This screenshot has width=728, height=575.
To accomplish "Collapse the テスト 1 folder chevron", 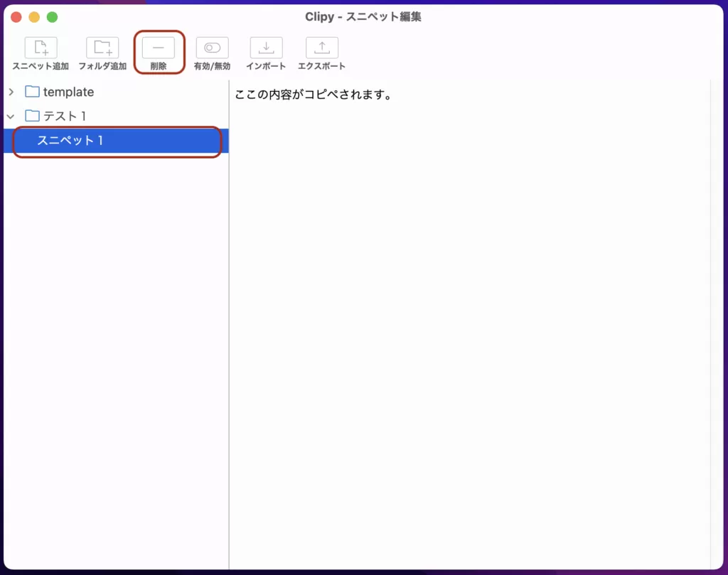I will tap(11, 116).
